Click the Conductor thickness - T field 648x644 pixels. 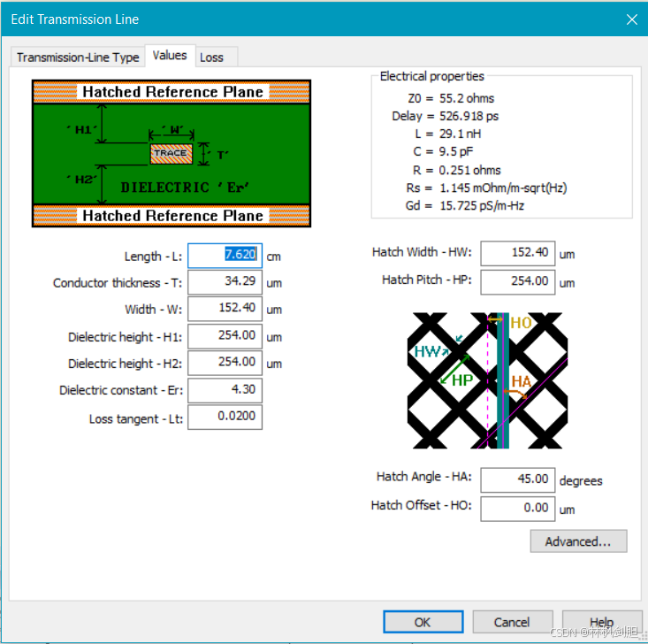(225, 282)
